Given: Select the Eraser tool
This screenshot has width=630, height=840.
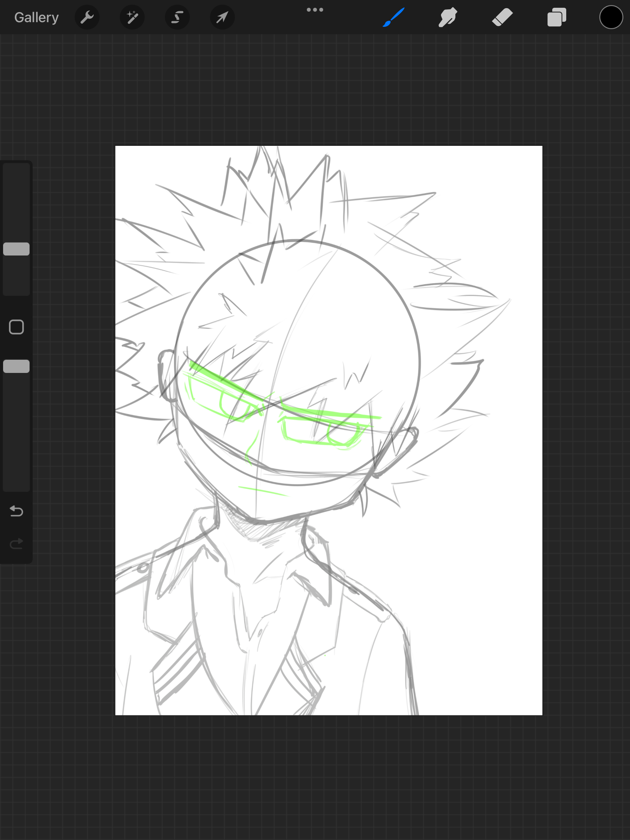Looking at the screenshot, I should coord(502,17).
